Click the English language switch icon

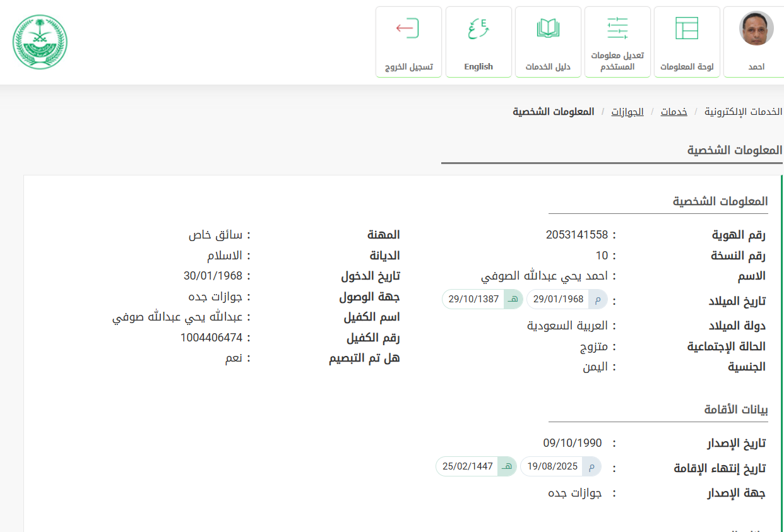click(x=478, y=28)
